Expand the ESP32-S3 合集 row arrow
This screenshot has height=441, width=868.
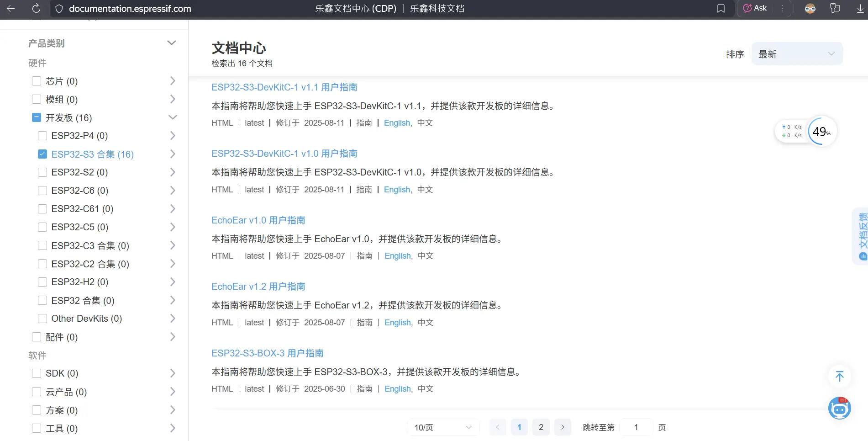[173, 154]
